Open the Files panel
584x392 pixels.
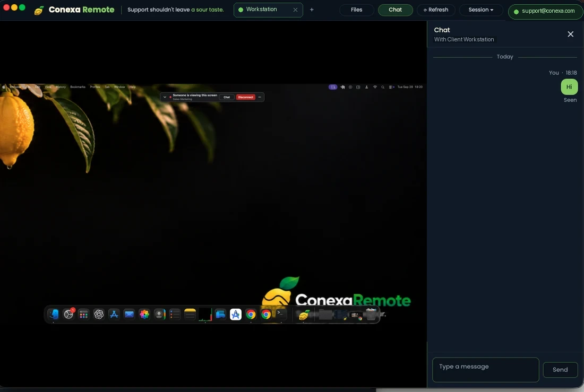[x=356, y=10]
